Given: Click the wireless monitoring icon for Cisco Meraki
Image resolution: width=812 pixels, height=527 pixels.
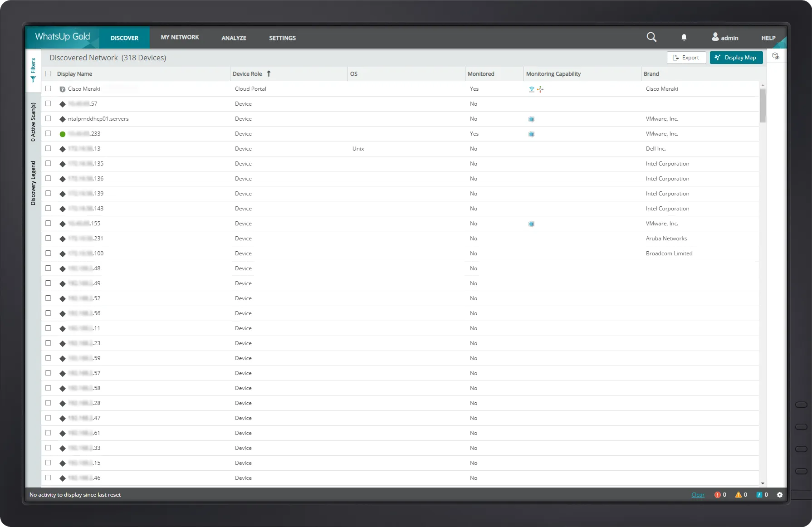Looking at the screenshot, I should [531, 89].
